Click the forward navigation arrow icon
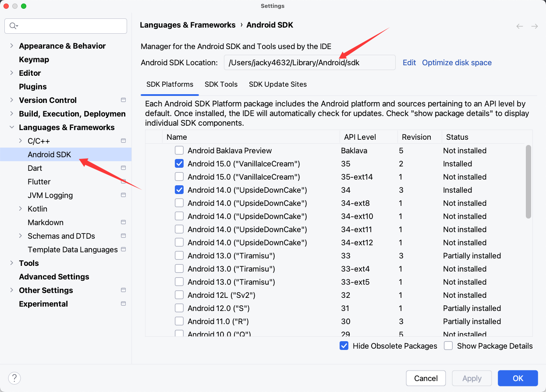Screen dimensions: 546x392 tap(535, 26)
